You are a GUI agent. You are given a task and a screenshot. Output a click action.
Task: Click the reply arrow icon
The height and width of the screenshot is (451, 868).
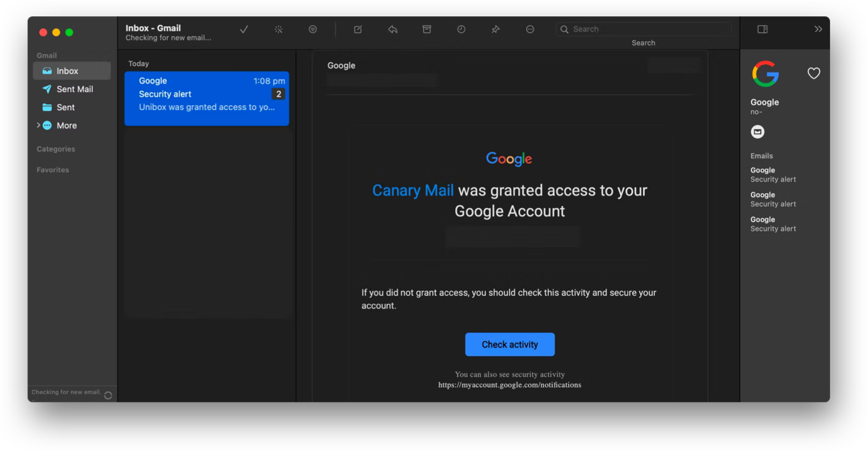point(393,30)
